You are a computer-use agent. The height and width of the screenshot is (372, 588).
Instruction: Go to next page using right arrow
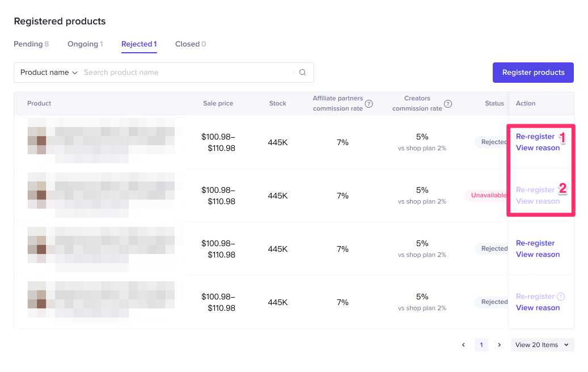499,345
